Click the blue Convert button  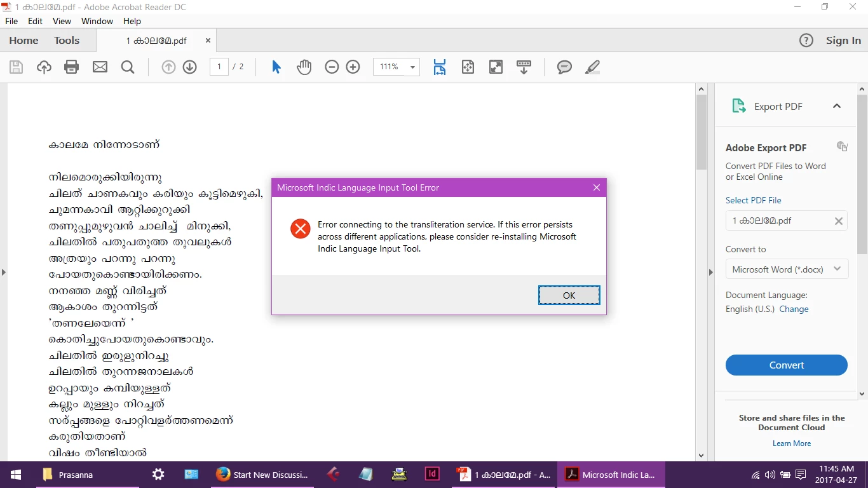click(787, 365)
